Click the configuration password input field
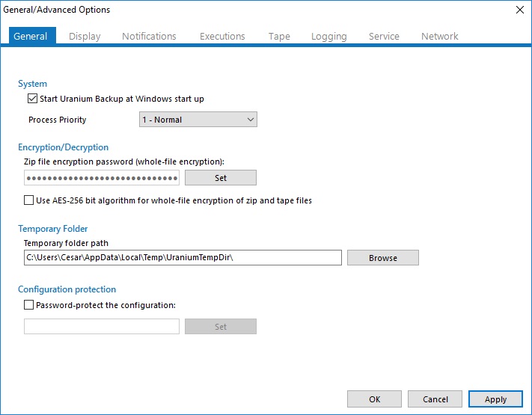Viewport: 532px width, 415px height. [102, 326]
